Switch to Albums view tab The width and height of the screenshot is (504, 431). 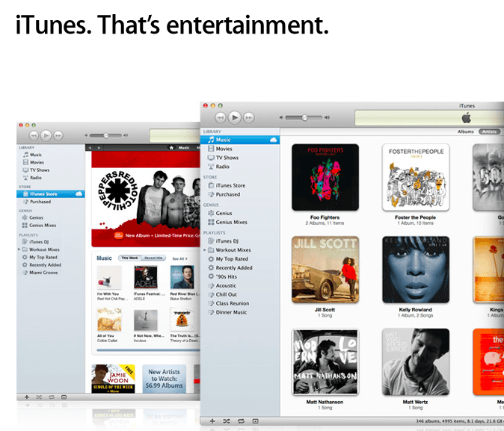pyautogui.click(x=465, y=131)
